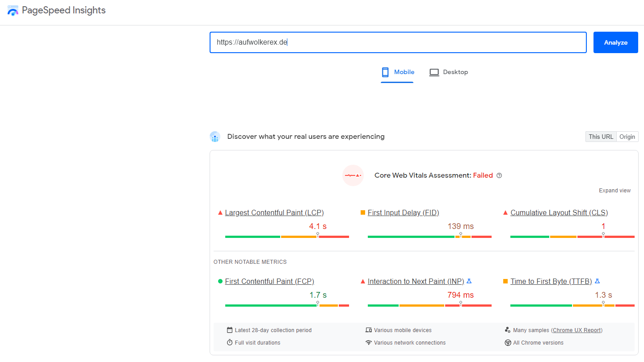Open the PageSpeed Insights title link
Image resolution: width=644 pixels, height=362 pixels.
point(63,10)
